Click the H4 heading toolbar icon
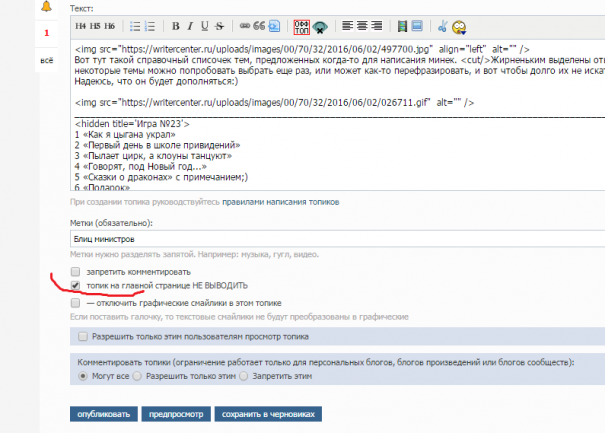 click(81, 26)
